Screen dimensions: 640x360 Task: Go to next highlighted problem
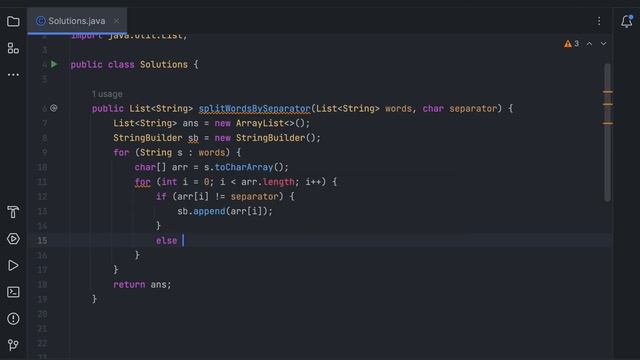click(x=603, y=44)
